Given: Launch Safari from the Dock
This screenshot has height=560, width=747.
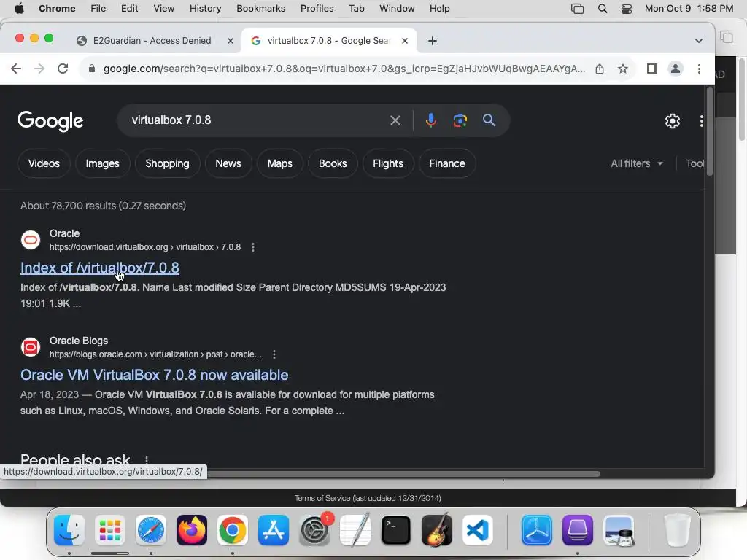Looking at the screenshot, I should click(151, 530).
